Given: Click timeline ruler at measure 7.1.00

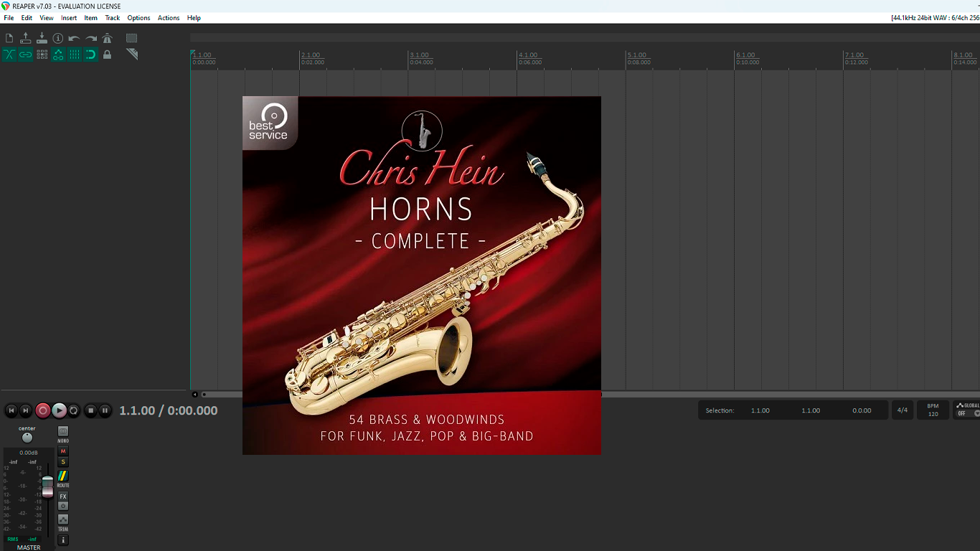Looking at the screenshot, I should coord(855,55).
